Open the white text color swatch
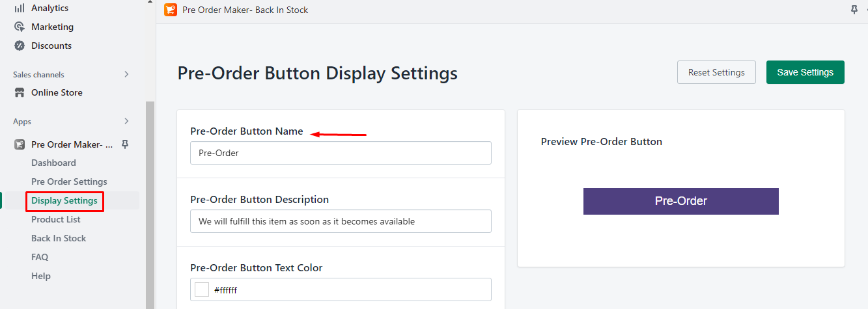 pyautogui.click(x=202, y=289)
